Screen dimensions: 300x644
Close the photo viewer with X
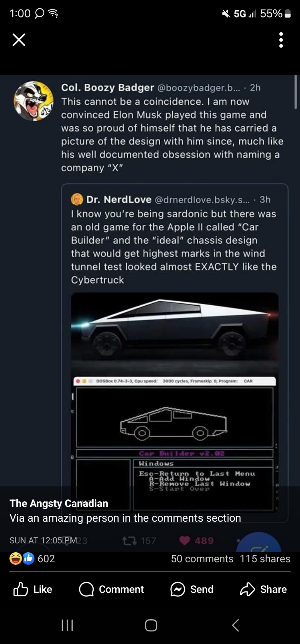tap(19, 40)
